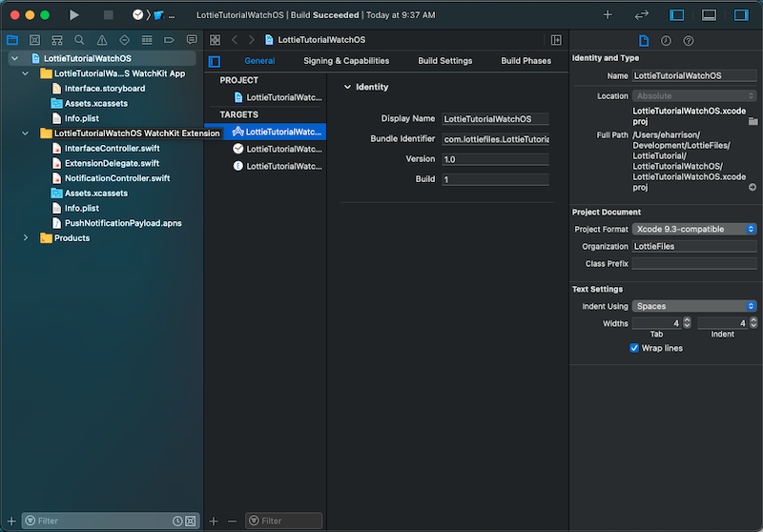Image resolution: width=763 pixels, height=532 pixels.
Task: Show the History inspector
Action: [666, 41]
